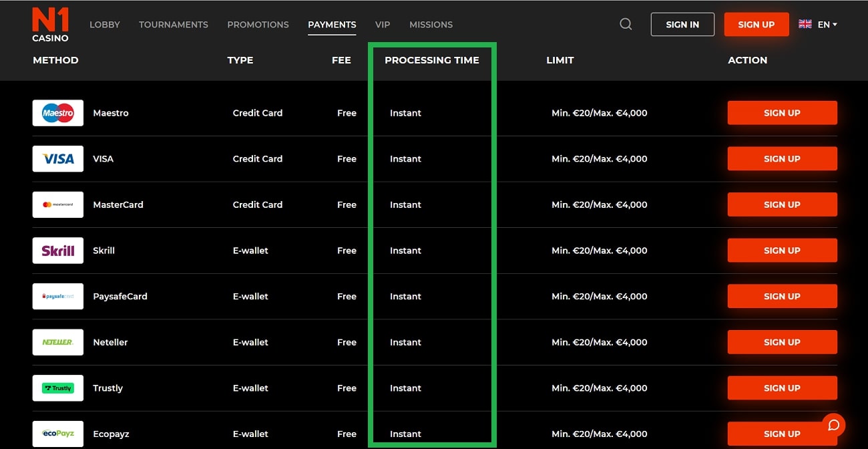
Task: Open the live chat bubble icon
Action: tap(833, 425)
